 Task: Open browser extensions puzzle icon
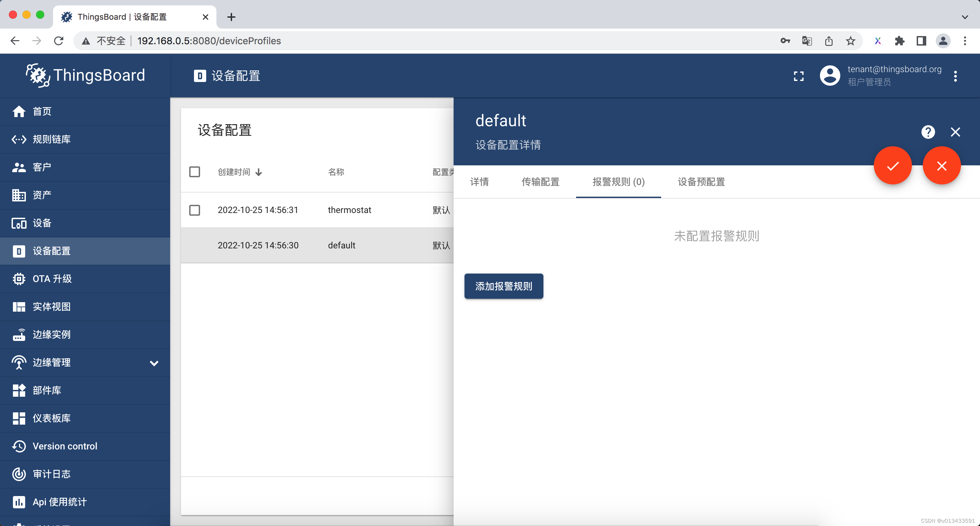(899, 41)
